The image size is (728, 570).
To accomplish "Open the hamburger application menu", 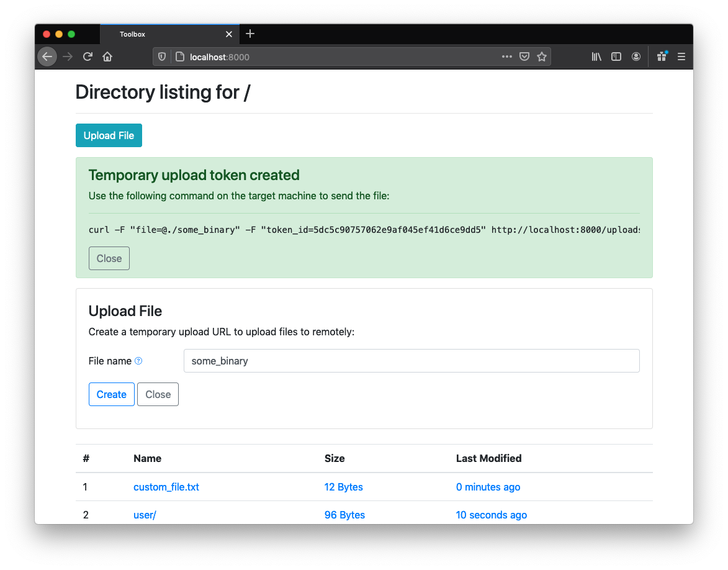I will pos(681,57).
